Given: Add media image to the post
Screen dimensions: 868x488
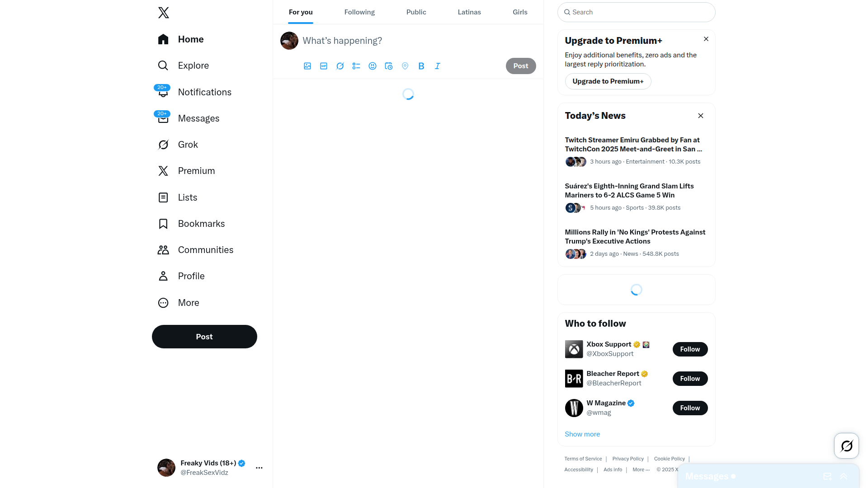Looking at the screenshot, I should 307,66.
